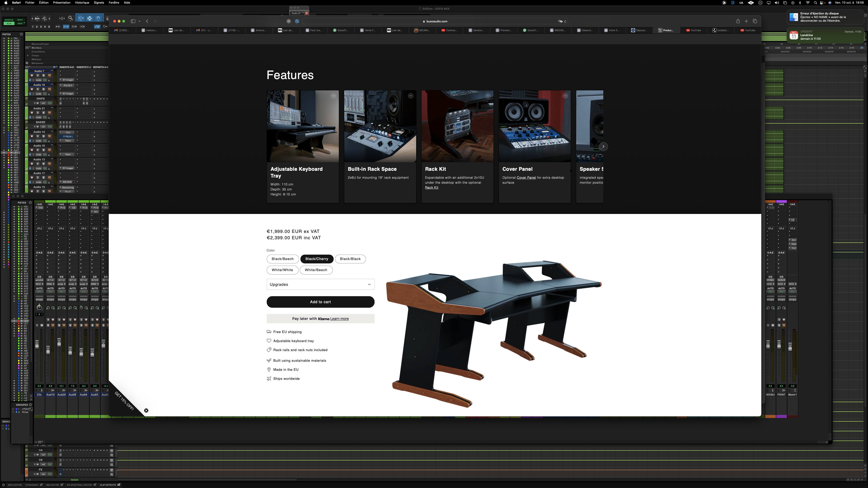Select White/White color option
Image resolution: width=868 pixels, height=488 pixels.
click(282, 270)
